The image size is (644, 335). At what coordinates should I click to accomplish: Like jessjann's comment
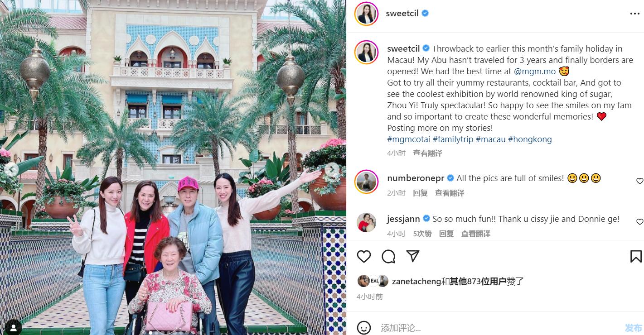[639, 222]
